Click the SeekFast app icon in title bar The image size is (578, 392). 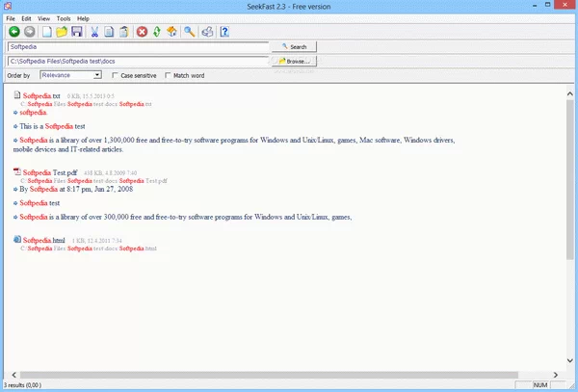click(8, 6)
